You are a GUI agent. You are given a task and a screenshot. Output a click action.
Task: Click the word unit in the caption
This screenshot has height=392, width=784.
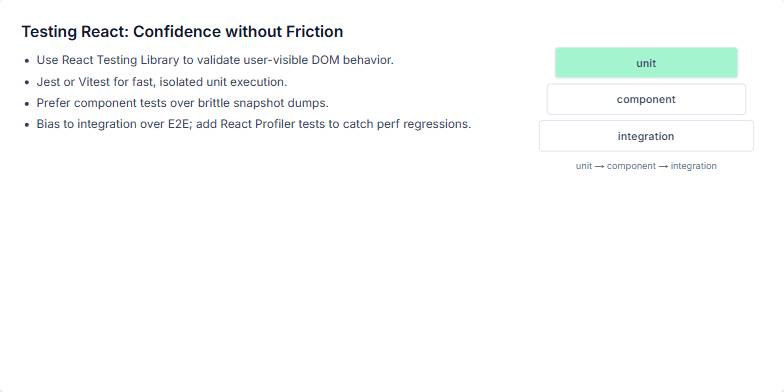584,166
